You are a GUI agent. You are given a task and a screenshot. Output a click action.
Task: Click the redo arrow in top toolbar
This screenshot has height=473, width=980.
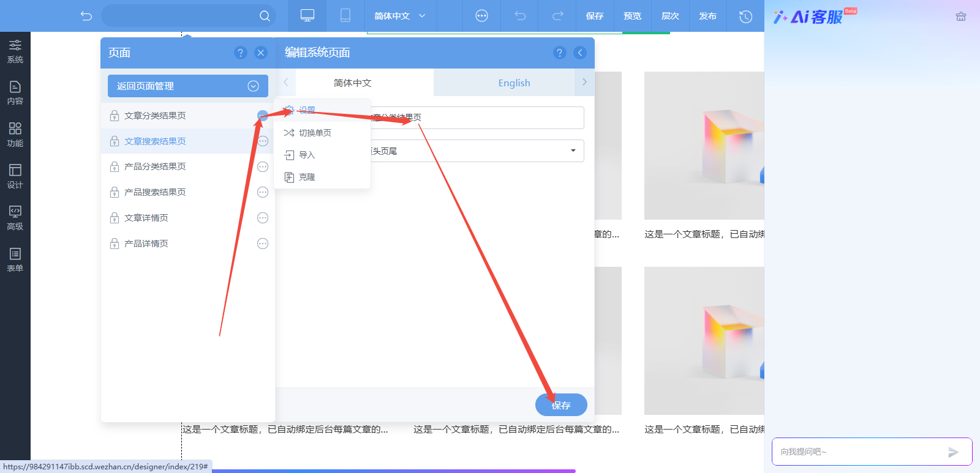point(557,16)
